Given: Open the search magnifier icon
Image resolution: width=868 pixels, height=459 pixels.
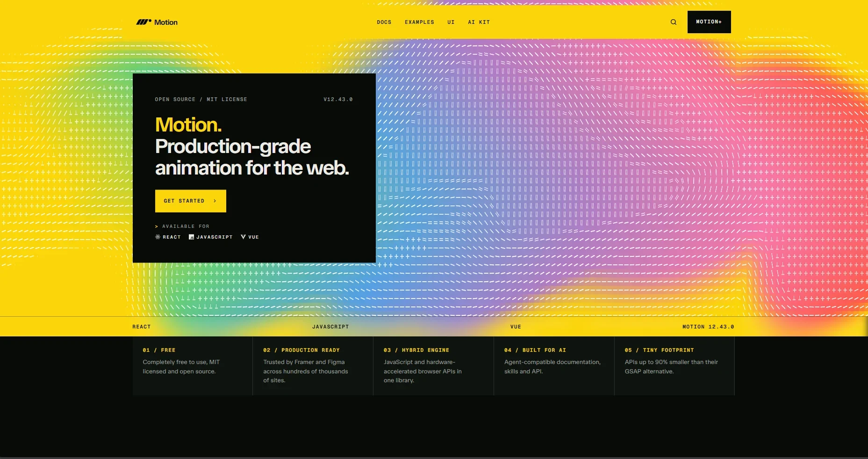Looking at the screenshot, I should (674, 22).
